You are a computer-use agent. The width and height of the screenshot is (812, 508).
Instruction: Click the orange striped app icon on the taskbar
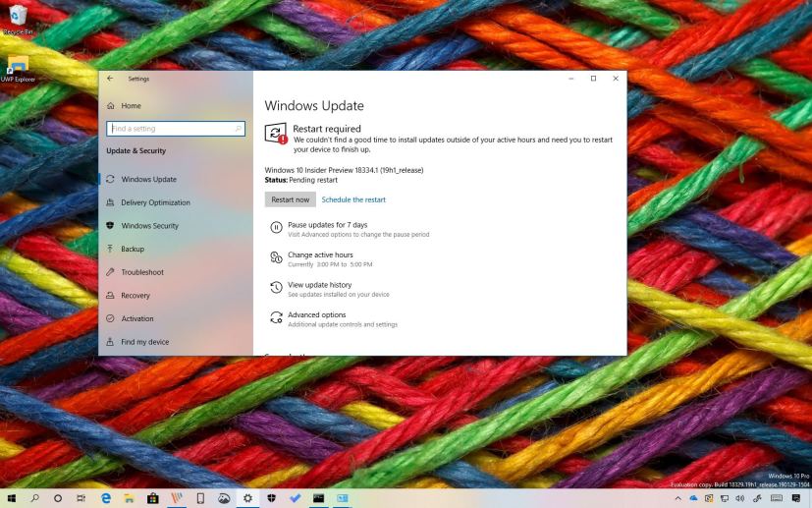(177, 498)
